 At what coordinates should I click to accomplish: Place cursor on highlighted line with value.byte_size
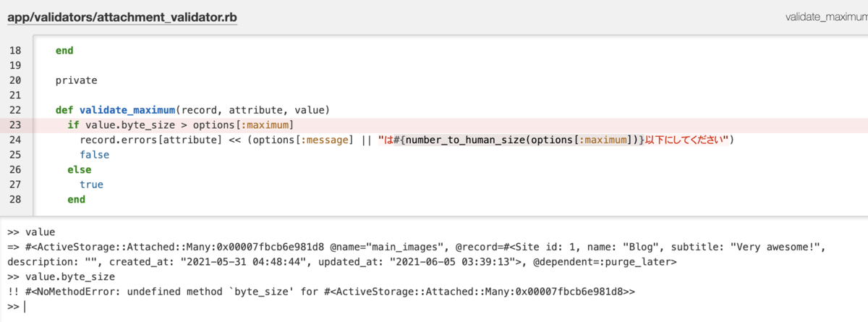click(434, 125)
